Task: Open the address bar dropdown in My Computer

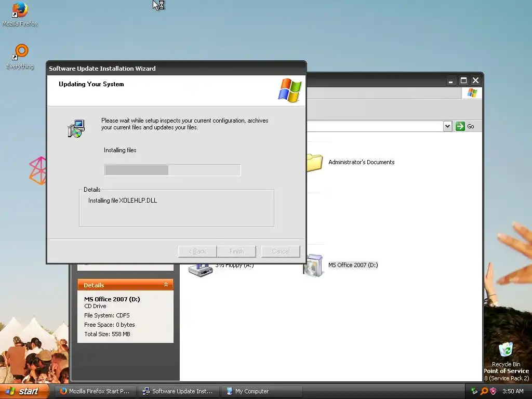Action: pyautogui.click(x=447, y=126)
